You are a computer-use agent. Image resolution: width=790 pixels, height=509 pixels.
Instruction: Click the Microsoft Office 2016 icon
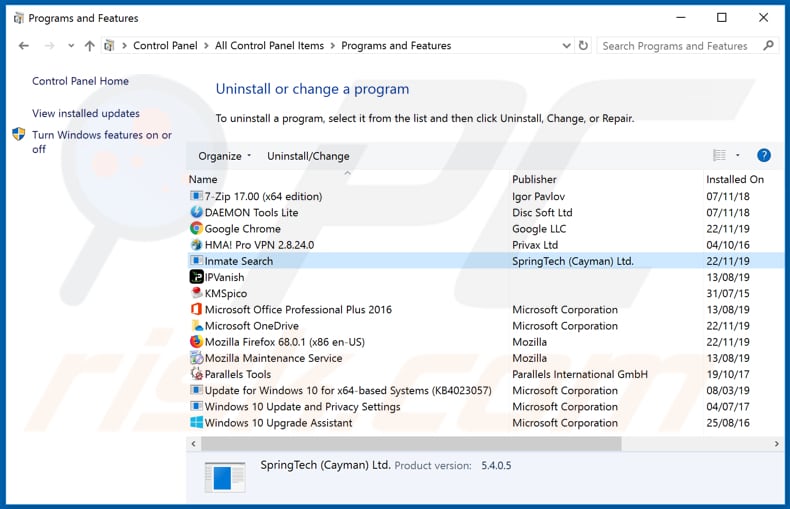[196, 309]
